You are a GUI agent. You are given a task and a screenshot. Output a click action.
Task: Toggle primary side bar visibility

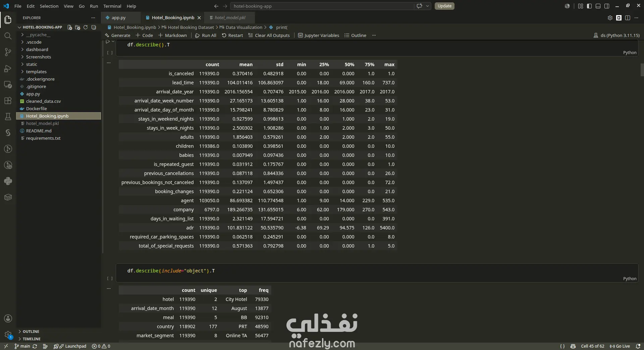click(589, 6)
